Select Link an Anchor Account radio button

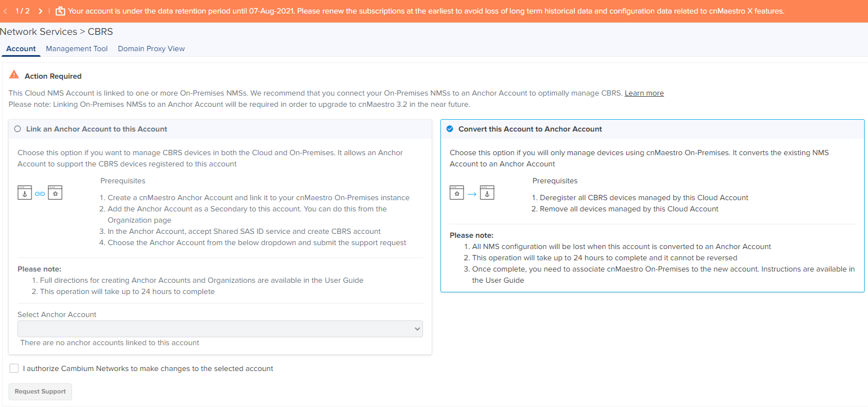pyautogui.click(x=17, y=129)
